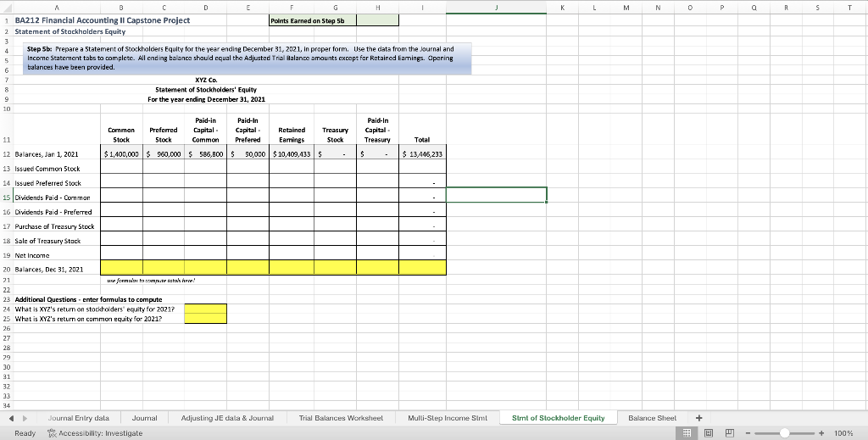Click 'Purchase of Treasury Stock' row label
The image size is (868, 440).
pos(54,226)
